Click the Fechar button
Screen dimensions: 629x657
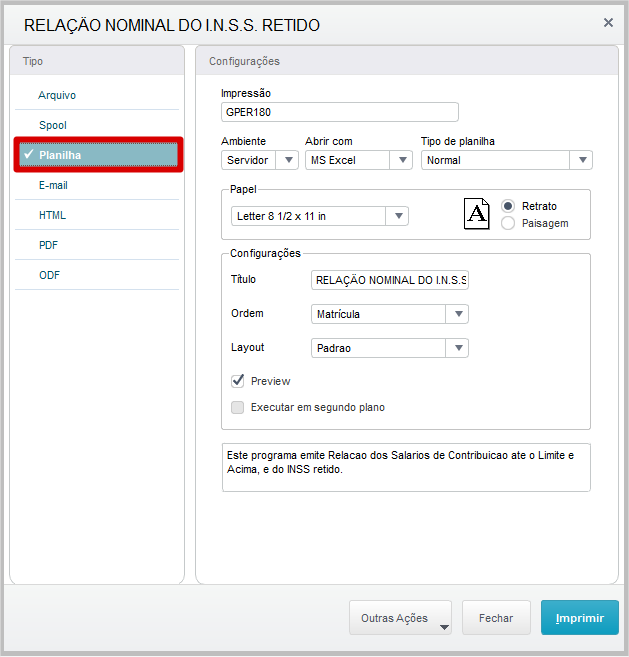(x=496, y=618)
